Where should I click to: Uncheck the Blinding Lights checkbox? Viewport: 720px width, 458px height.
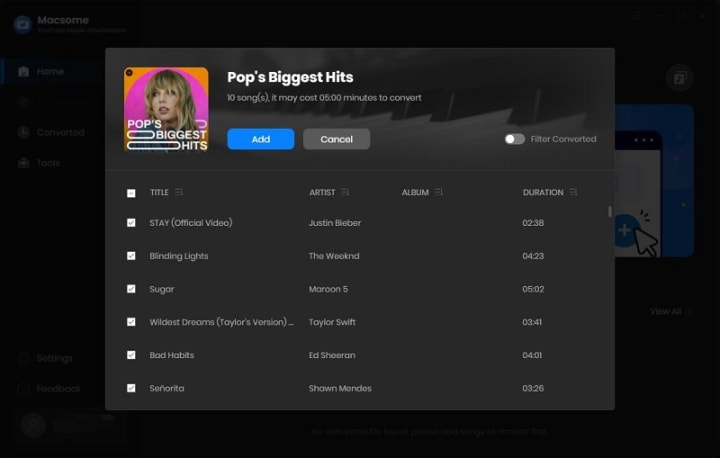(131, 256)
